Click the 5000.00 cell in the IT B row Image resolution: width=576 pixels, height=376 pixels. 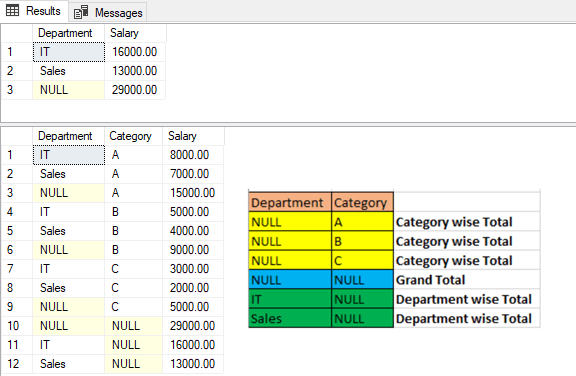point(193,212)
